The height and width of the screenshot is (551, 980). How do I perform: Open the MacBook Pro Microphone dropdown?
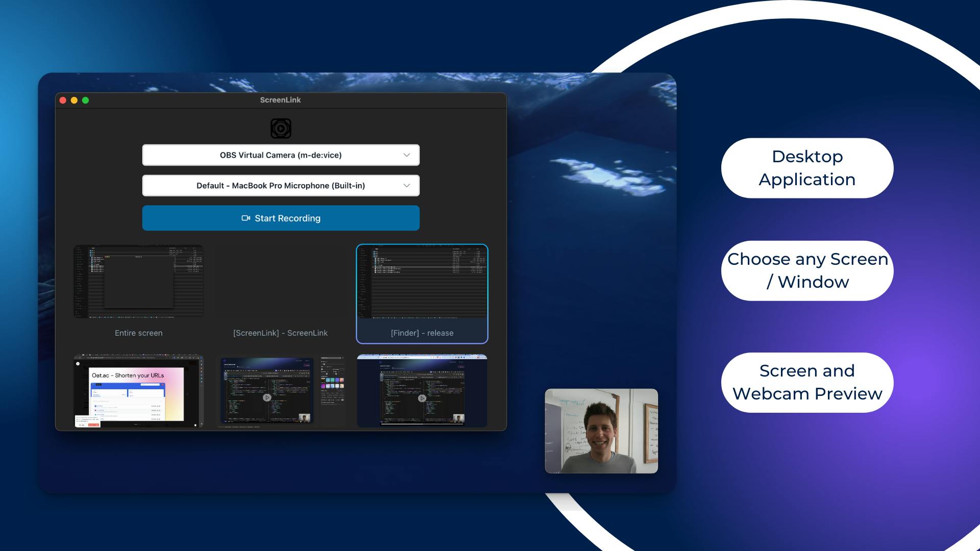pyautogui.click(x=281, y=186)
